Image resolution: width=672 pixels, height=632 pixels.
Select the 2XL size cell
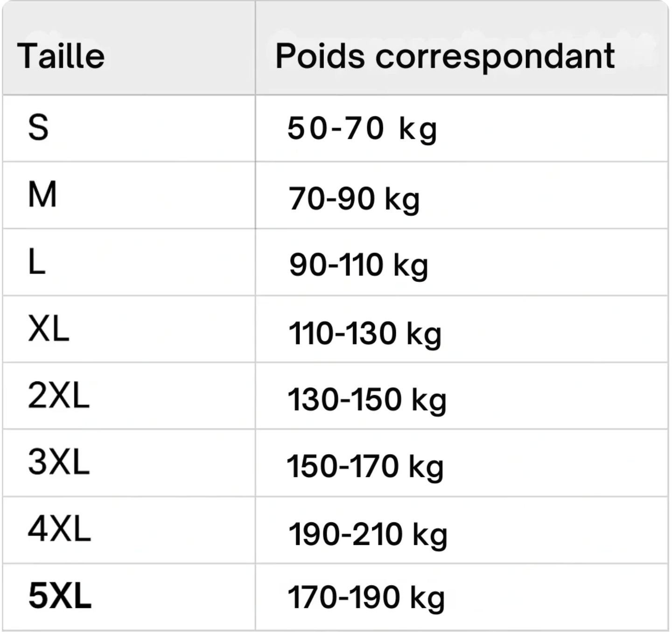pos(59,396)
